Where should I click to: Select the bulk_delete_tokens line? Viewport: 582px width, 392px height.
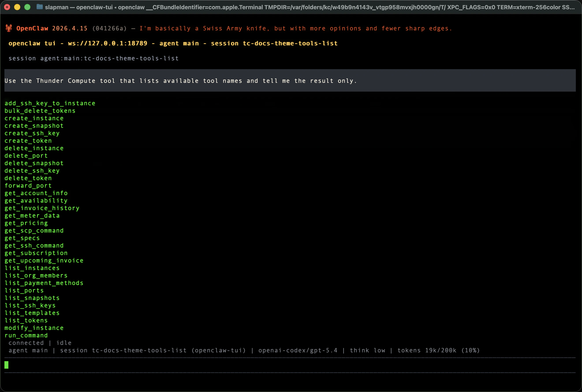tap(40, 111)
